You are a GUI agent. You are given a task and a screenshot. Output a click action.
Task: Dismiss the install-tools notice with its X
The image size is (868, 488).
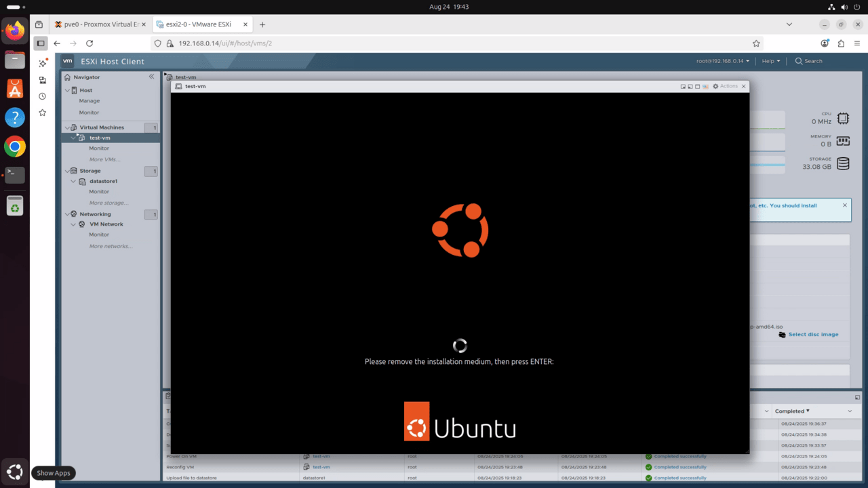click(x=845, y=205)
